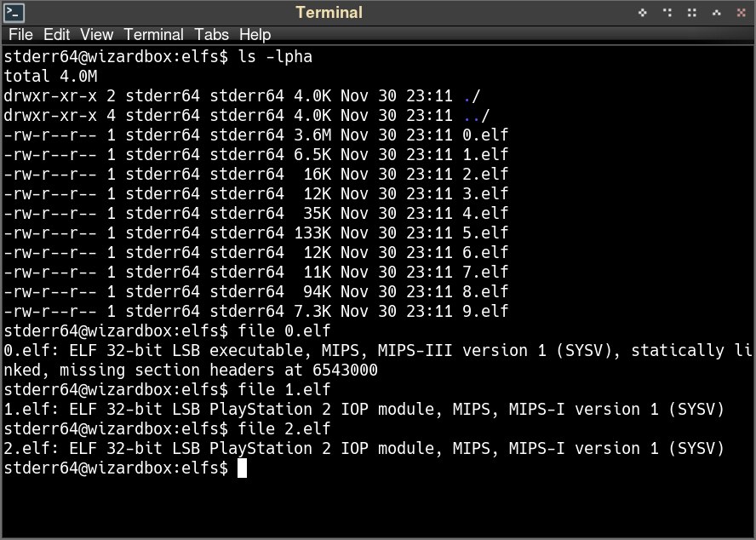Click the 9.elf filename in the listing
Screen dimensions: 756x540
485,311
